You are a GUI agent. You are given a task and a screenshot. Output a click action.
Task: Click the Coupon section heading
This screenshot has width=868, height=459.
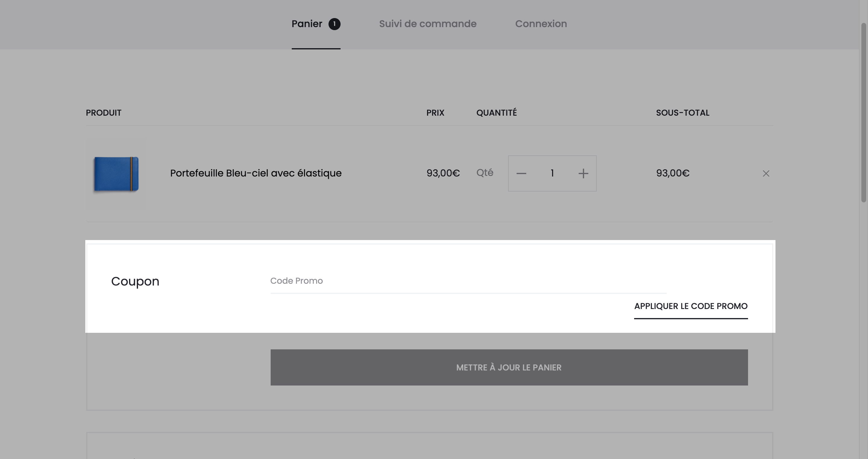135,282
